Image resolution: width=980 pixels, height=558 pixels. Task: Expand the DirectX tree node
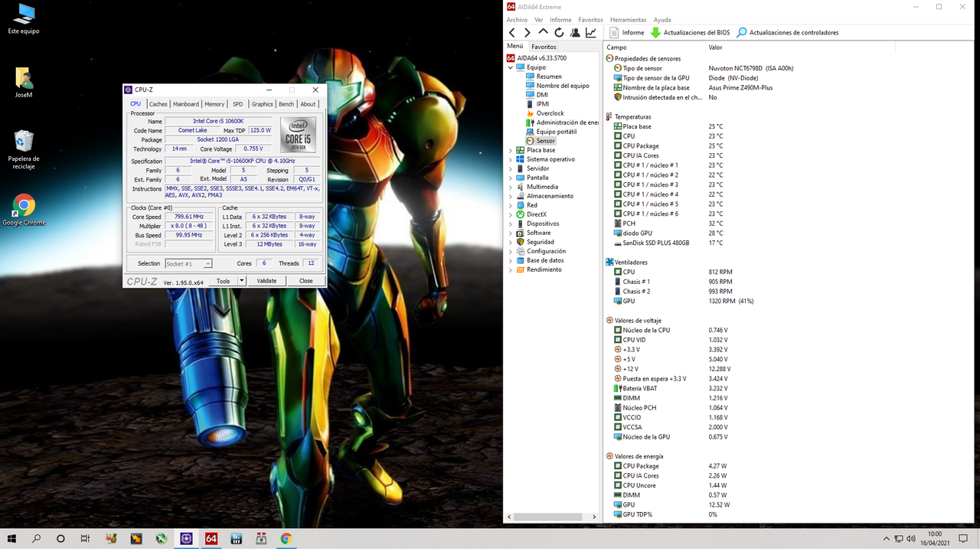511,214
